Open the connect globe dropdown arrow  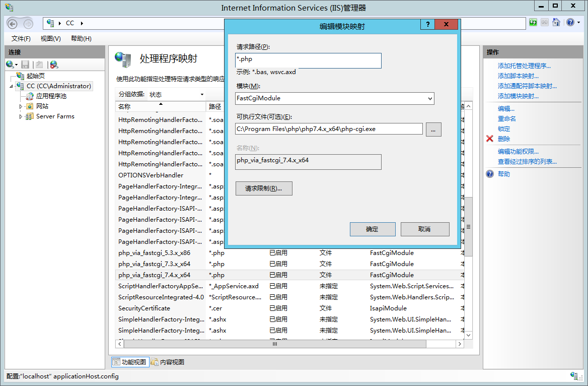click(17, 66)
